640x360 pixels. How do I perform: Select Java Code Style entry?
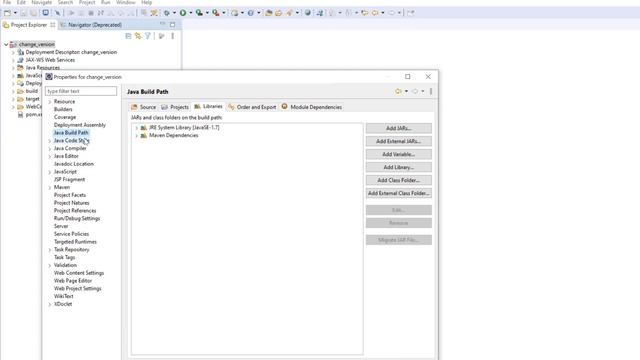[x=71, y=140]
